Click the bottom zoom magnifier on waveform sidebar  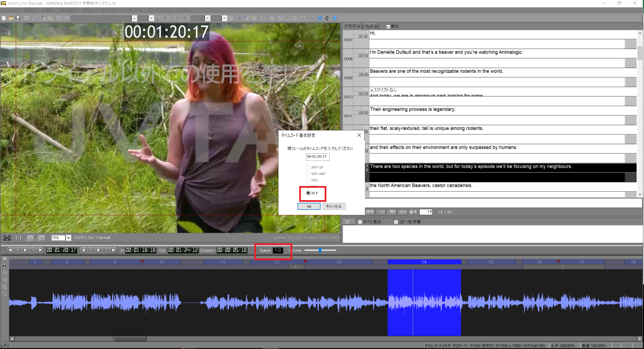coord(5,294)
